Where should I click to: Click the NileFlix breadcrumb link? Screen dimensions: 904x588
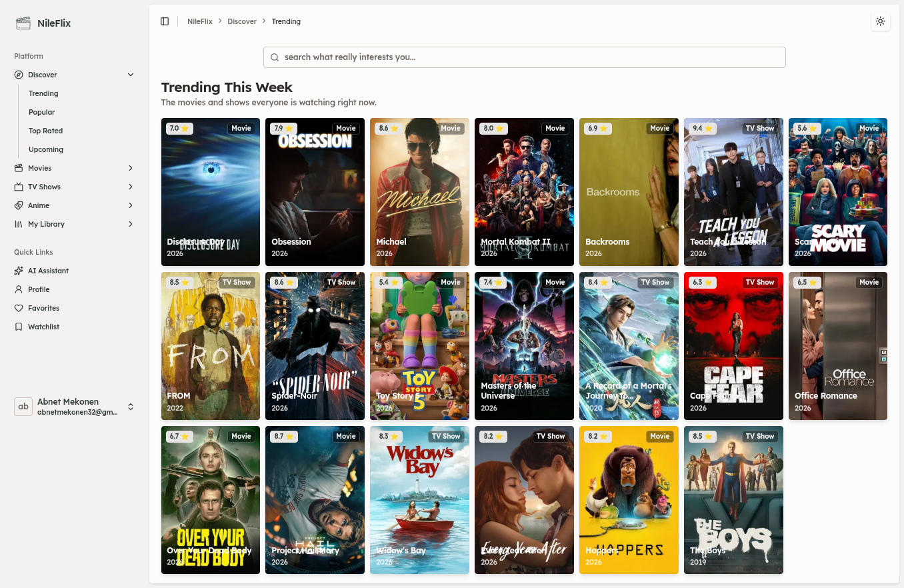click(200, 21)
